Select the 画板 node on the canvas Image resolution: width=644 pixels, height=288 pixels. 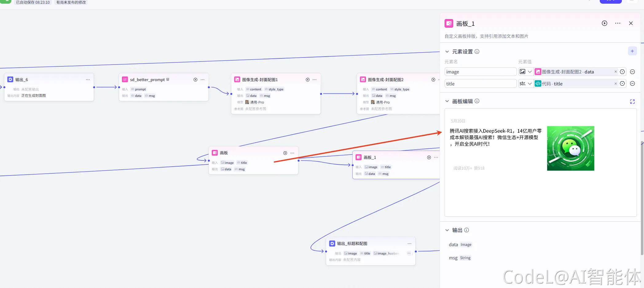[x=246, y=153]
